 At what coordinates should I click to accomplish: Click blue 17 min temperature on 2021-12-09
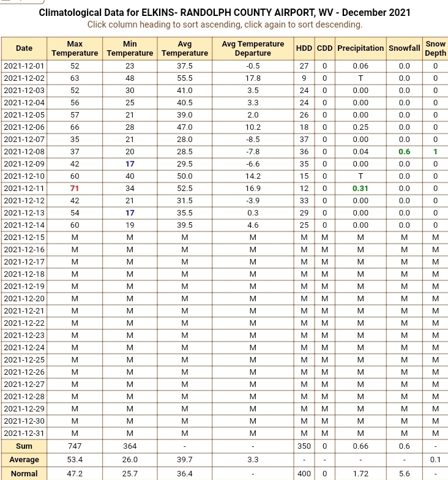click(130, 164)
